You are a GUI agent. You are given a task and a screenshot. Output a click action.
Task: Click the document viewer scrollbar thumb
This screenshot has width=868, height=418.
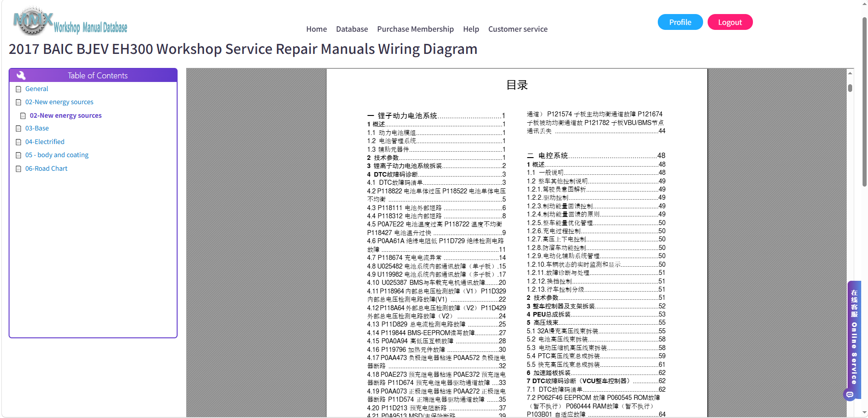tap(850, 88)
